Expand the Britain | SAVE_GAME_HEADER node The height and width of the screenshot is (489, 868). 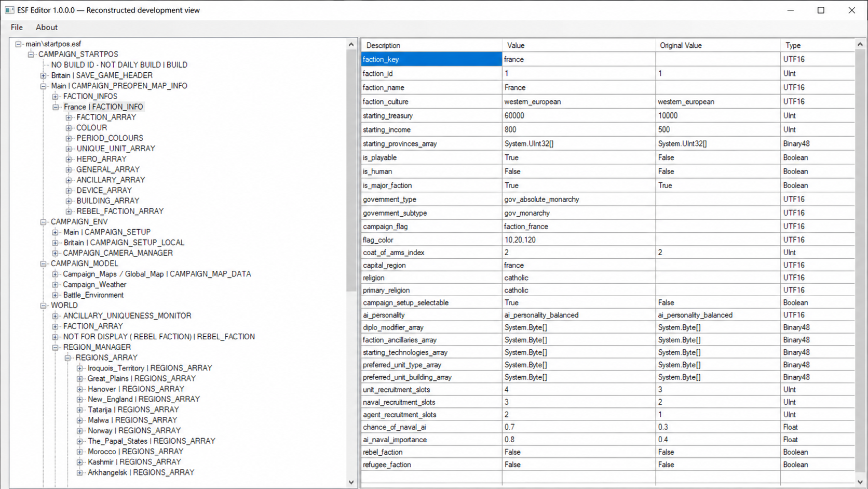coord(44,75)
